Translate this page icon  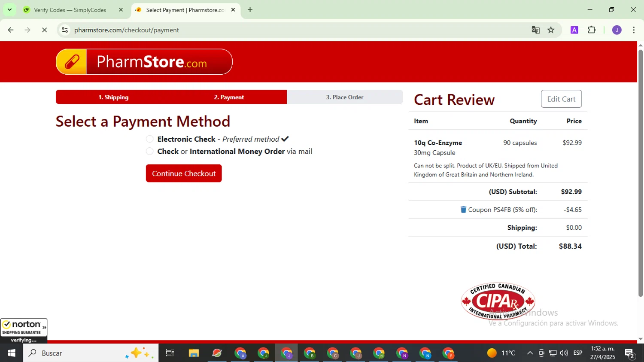coord(535,30)
